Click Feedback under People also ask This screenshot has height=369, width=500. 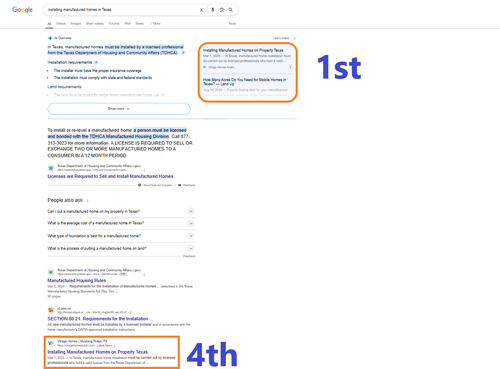189,256
